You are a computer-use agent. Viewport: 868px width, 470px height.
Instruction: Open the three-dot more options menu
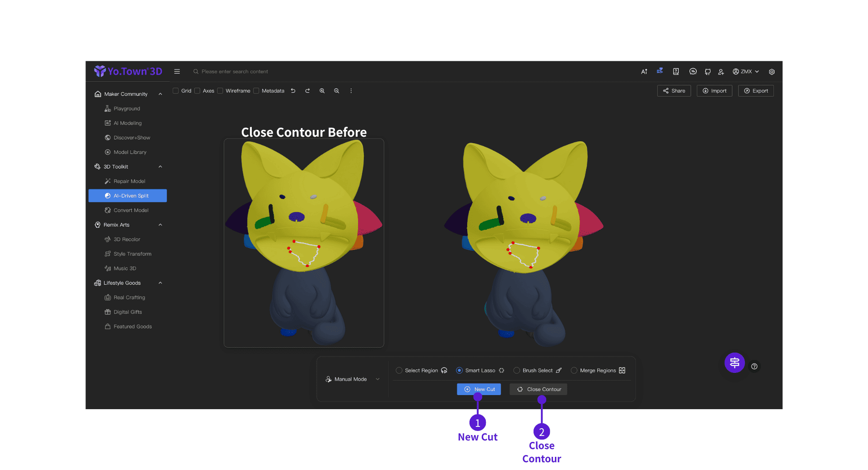click(351, 91)
